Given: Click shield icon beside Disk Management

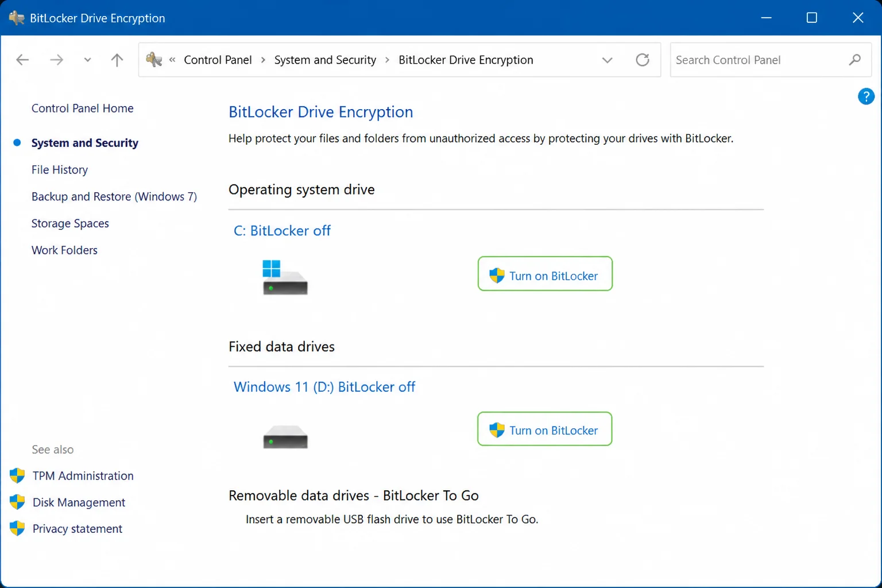Looking at the screenshot, I should click(x=17, y=502).
